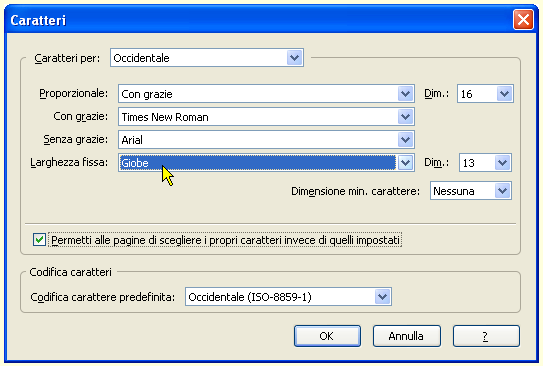Viewport: 543px width, 366px height.
Task: Open the Senza grazie font dropdown
Action: tap(266, 140)
